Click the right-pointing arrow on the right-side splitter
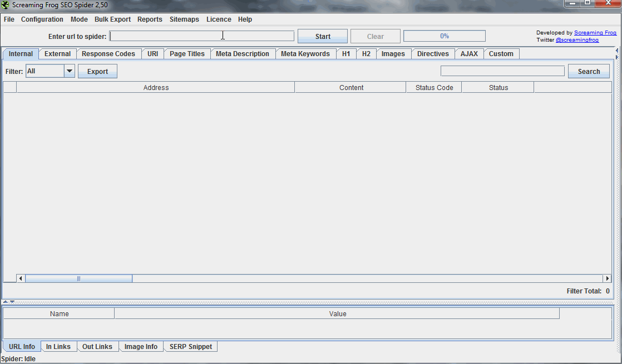The height and width of the screenshot is (364, 622). pyautogui.click(x=617, y=57)
